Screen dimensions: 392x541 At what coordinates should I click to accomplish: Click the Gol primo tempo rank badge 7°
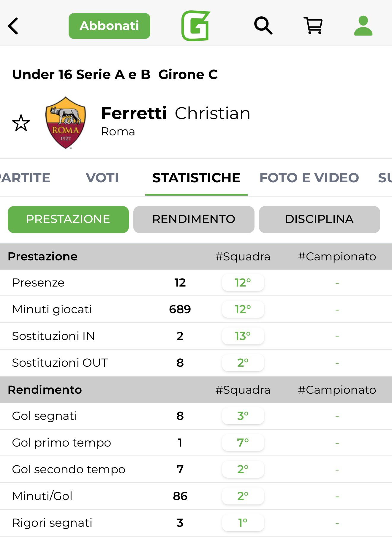243,443
